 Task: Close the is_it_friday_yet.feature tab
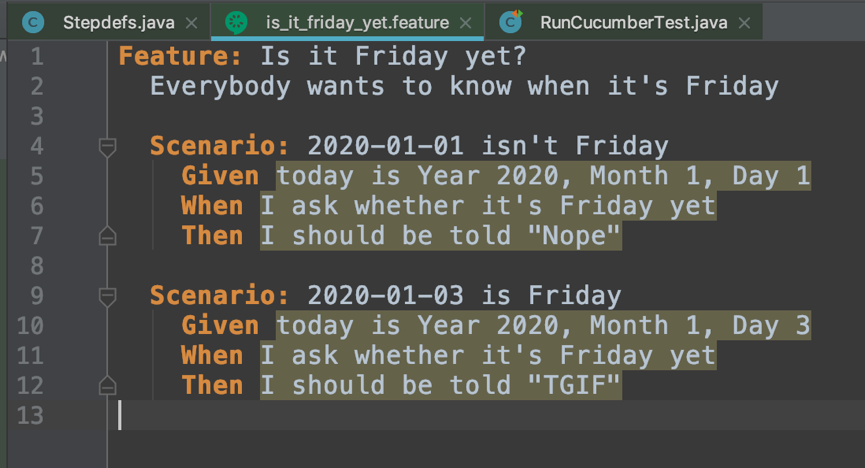(466, 23)
